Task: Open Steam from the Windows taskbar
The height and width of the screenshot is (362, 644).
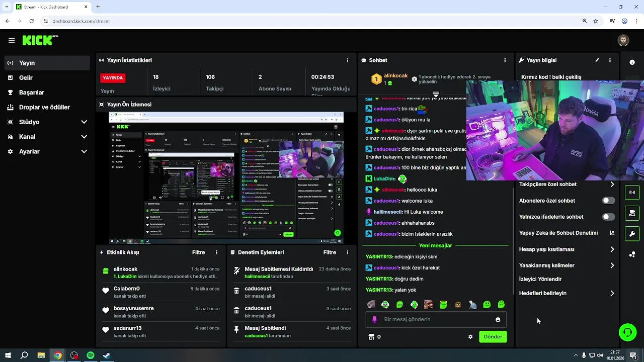Action: (107, 355)
